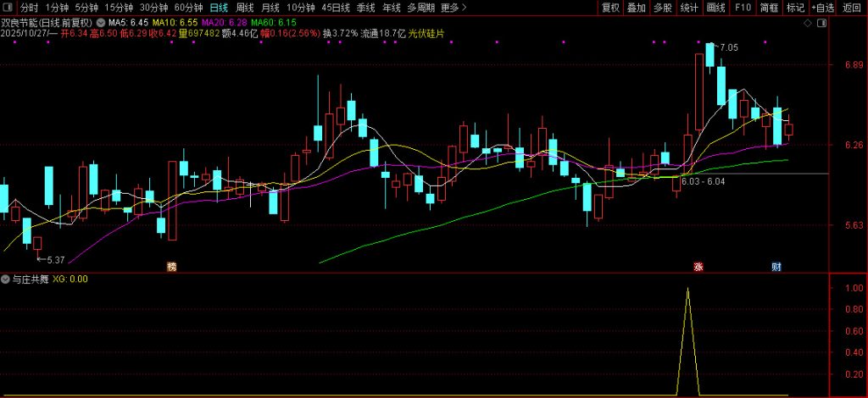This screenshot has height=398, width=868.
Task: Switch to the 季线 quarterly chart
Action: [365, 8]
